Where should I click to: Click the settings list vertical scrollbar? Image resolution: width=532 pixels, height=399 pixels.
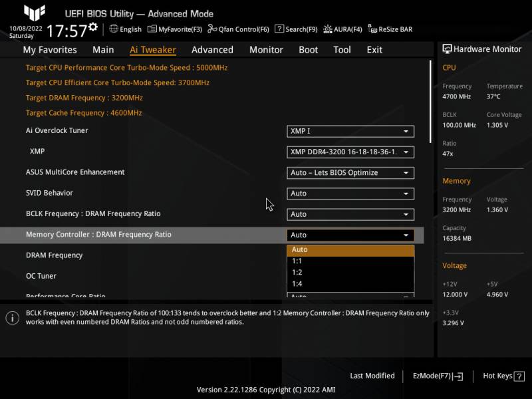pos(430,102)
